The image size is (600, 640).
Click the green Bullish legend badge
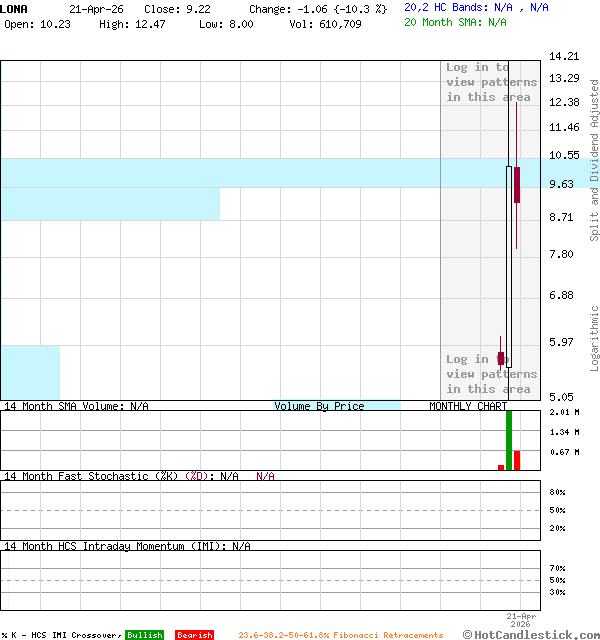(144, 635)
